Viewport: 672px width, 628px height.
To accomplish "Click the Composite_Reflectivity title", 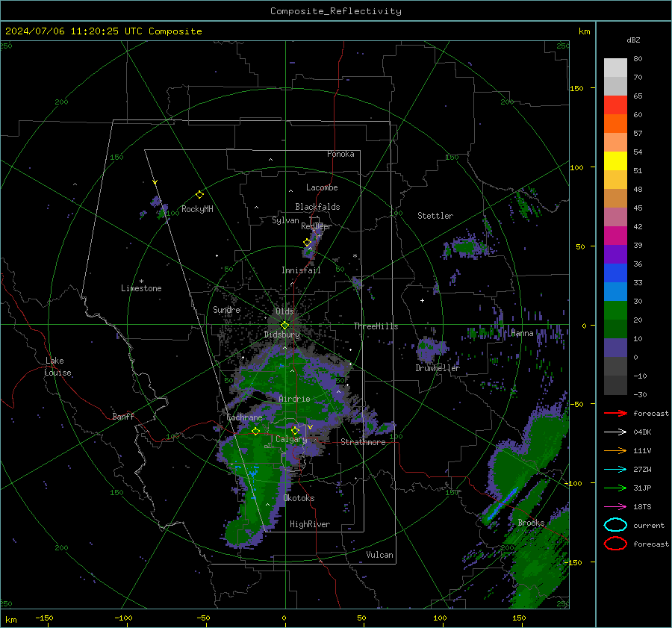I will click(x=336, y=11).
